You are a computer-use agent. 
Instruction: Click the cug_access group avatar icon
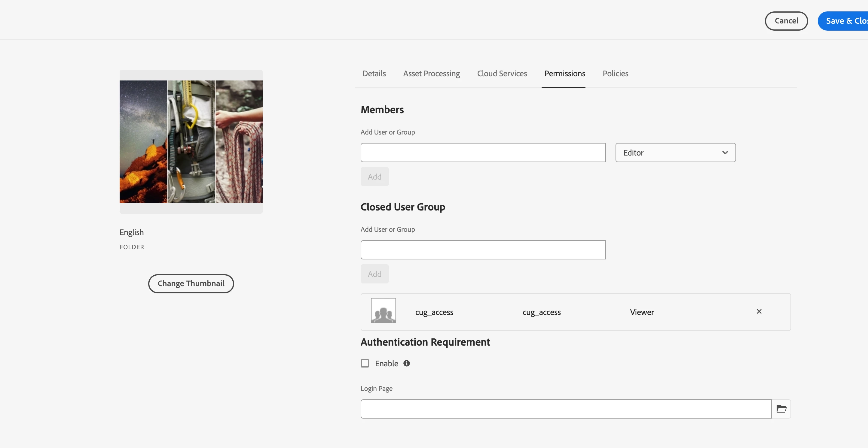click(x=383, y=310)
